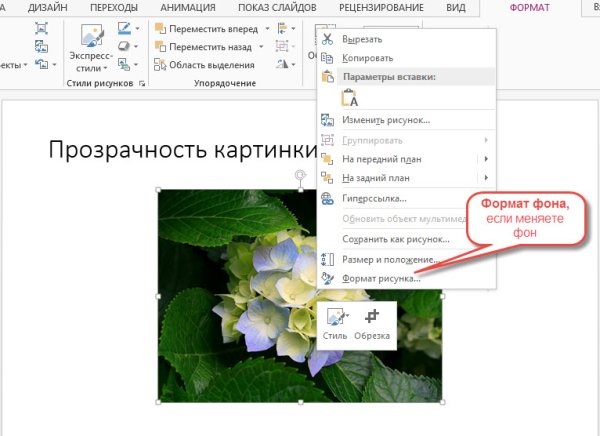Click the Keep Text Only paste option icon

[x=349, y=98]
